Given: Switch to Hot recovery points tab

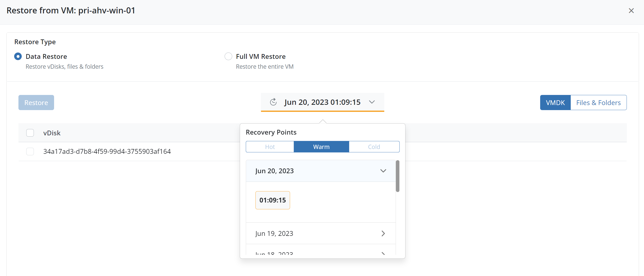Looking at the screenshot, I should pyautogui.click(x=270, y=147).
